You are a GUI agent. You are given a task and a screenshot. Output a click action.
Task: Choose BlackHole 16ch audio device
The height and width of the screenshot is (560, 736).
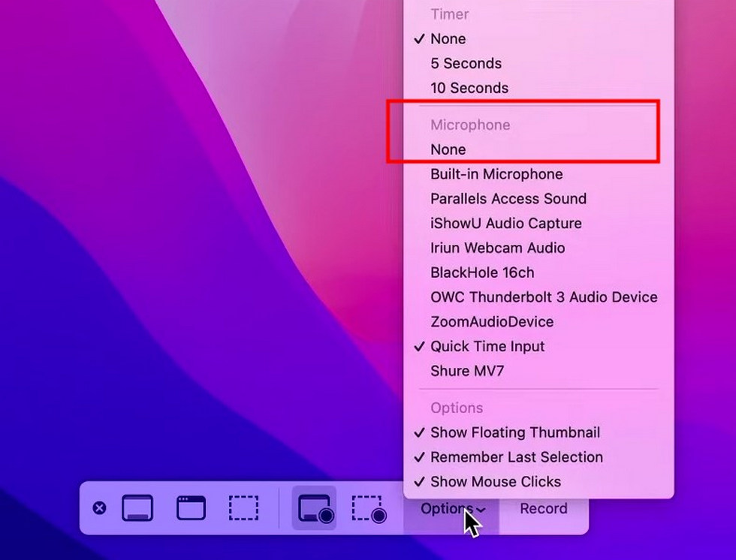click(x=481, y=272)
